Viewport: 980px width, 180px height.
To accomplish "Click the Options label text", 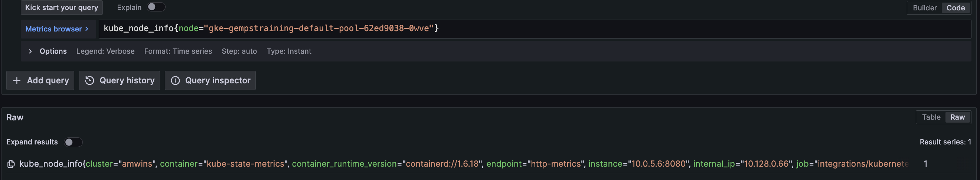I will (x=53, y=51).
